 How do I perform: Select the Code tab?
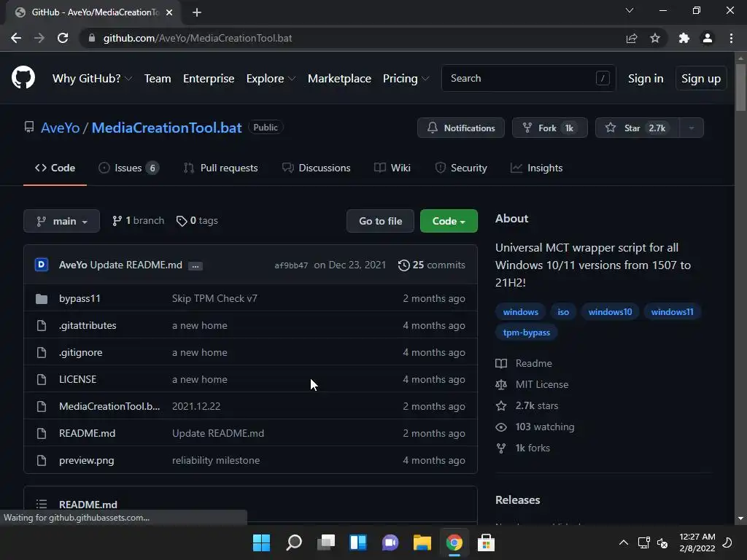pos(55,168)
